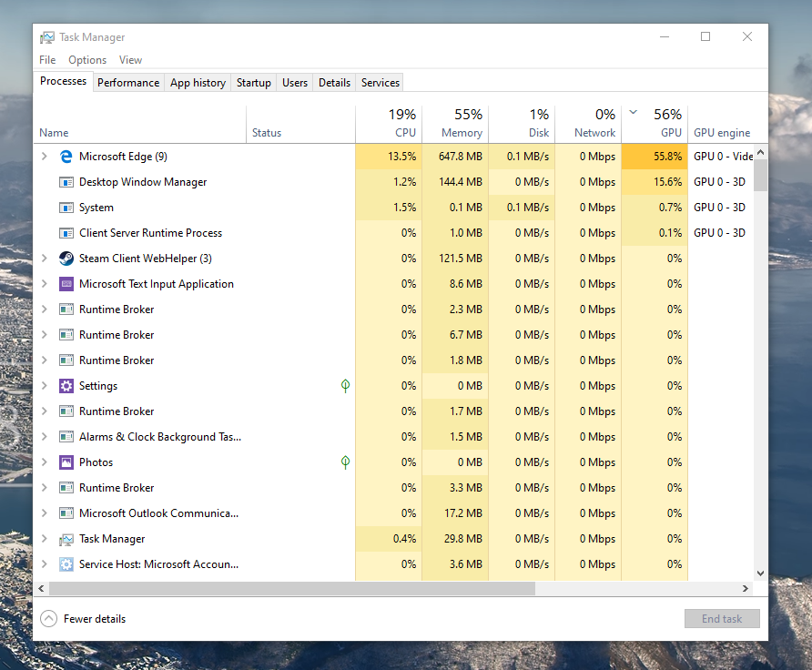Screen dimensions: 812x670
Task: Select the 144.4 MB memory cell
Action: pyautogui.click(x=455, y=182)
